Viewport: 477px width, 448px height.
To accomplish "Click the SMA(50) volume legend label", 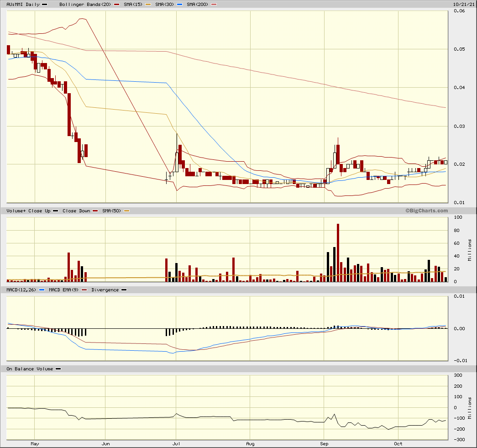I will (112, 211).
